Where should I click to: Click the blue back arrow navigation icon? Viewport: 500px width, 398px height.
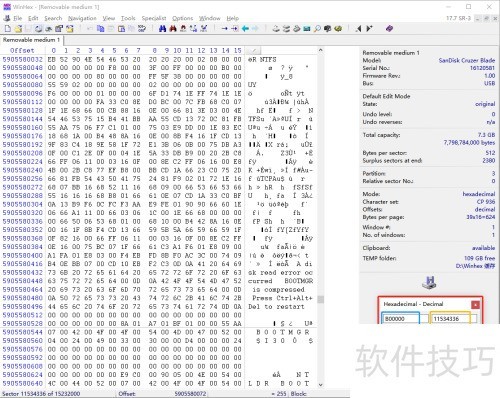point(245,29)
